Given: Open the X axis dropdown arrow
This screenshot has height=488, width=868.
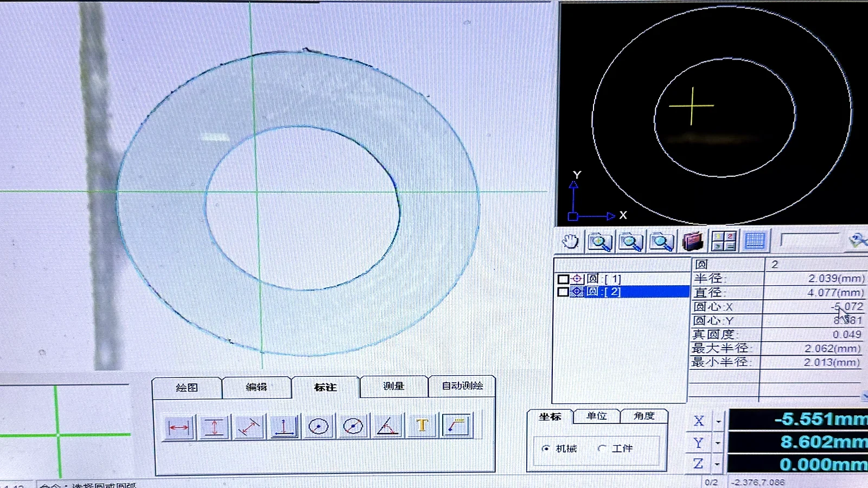Looking at the screenshot, I should click(x=718, y=421).
